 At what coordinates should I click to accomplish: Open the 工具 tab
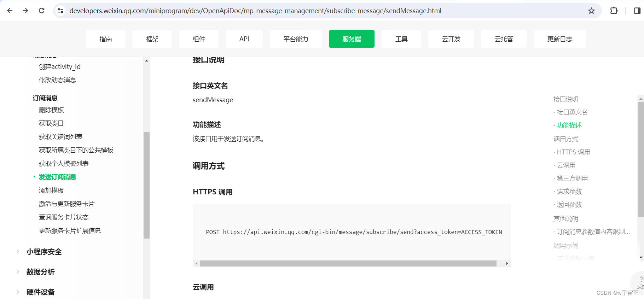[x=401, y=39]
